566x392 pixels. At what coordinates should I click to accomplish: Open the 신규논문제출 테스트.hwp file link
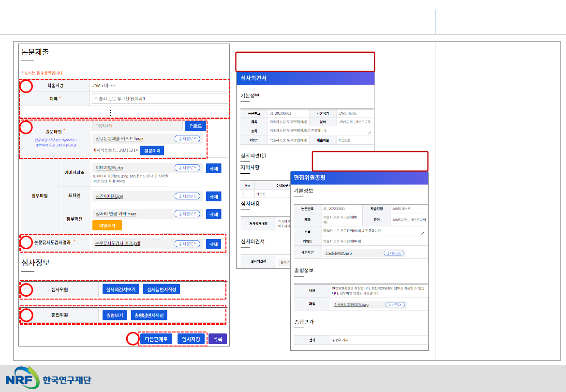click(119, 139)
